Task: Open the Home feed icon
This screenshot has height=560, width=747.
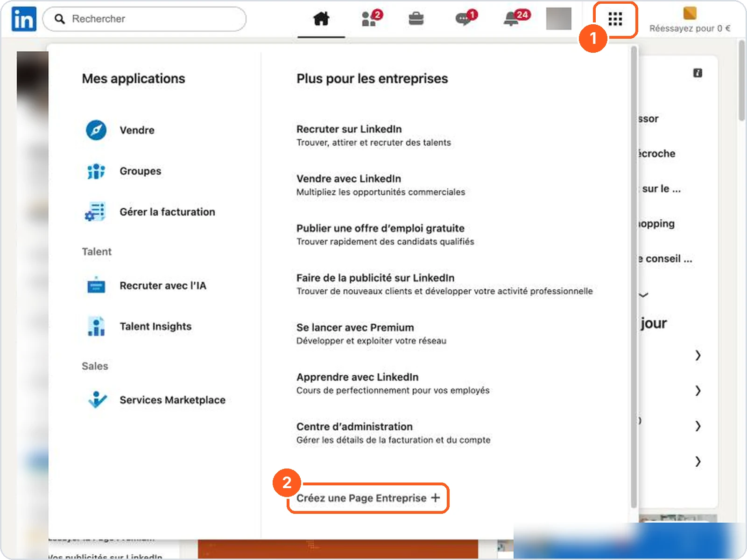Action: (x=321, y=19)
